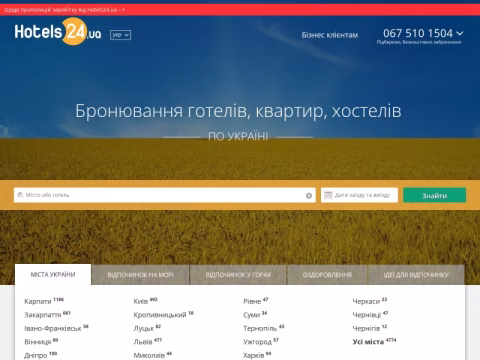Go to Харків hotels
The image size is (480, 360).
(253, 355)
